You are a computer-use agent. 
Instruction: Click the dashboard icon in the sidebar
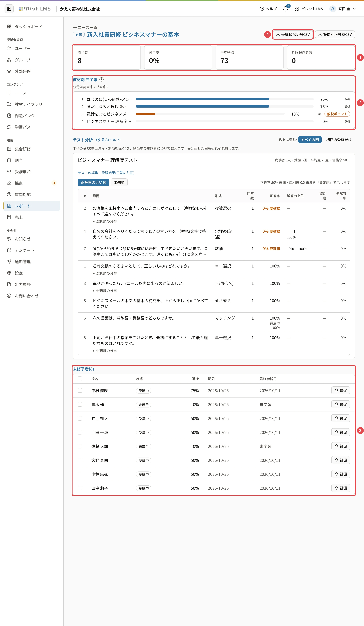pos(9,27)
